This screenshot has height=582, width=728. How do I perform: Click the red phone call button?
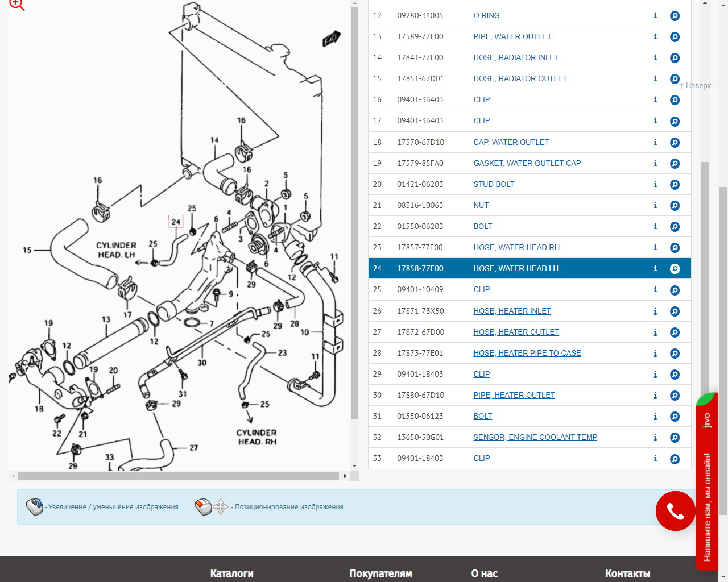click(675, 511)
